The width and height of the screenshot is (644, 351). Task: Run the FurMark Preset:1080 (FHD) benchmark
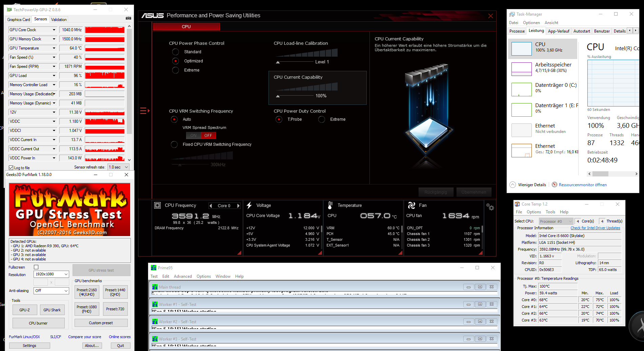(87, 309)
